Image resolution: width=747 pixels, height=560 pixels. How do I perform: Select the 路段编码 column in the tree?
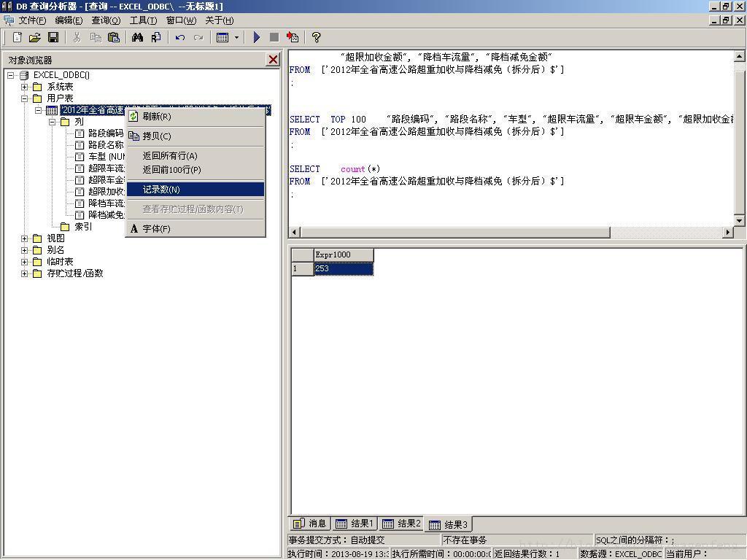106,133
